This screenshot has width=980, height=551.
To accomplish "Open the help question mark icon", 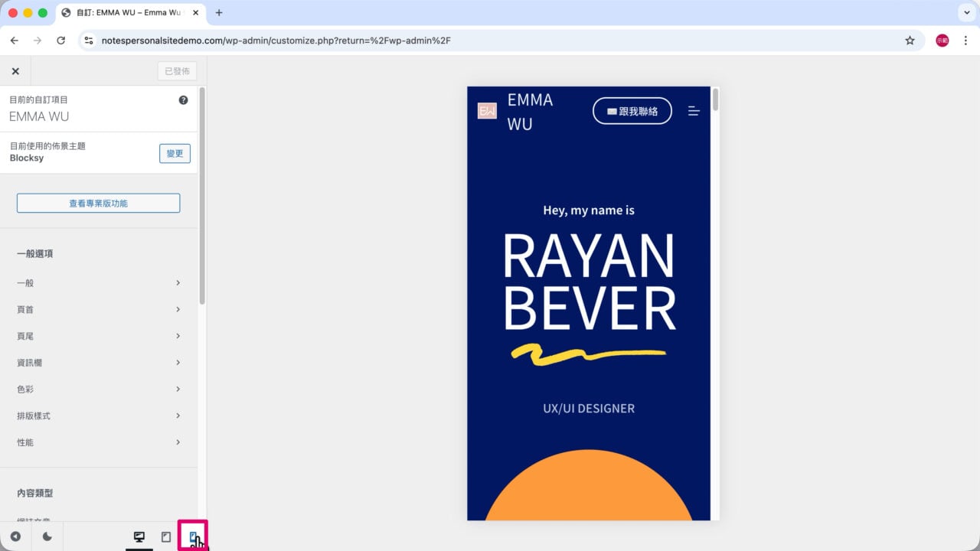I will coord(183,100).
